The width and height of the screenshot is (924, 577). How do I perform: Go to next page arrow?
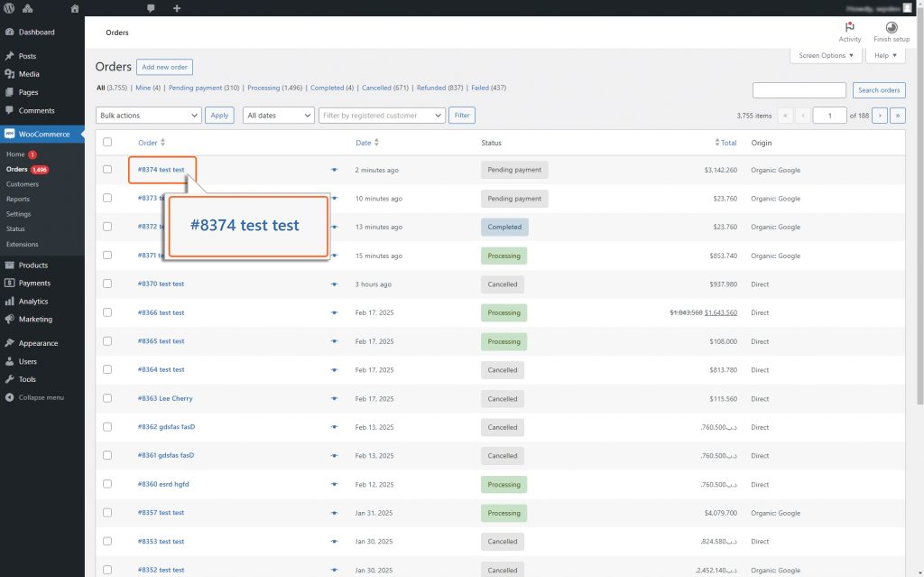[x=880, y=116]
